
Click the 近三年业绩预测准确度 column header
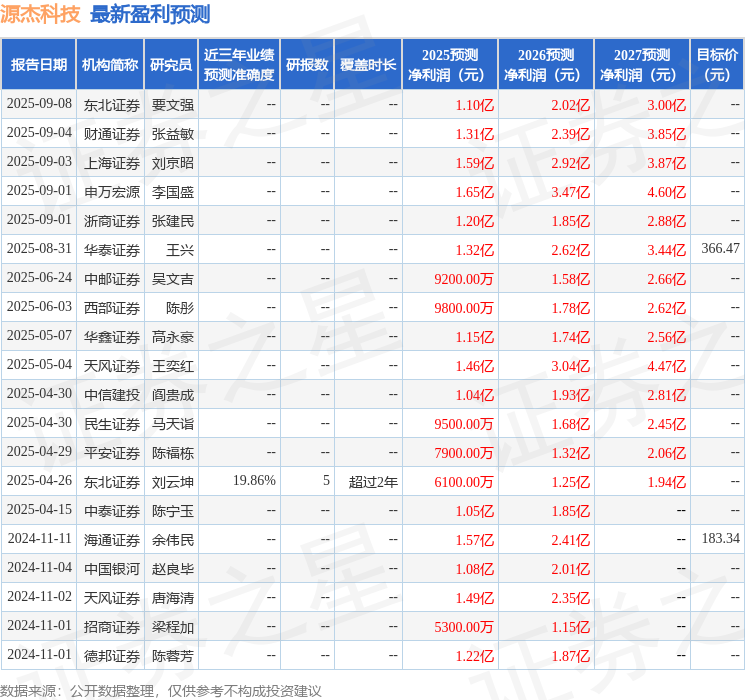point(239,65)
